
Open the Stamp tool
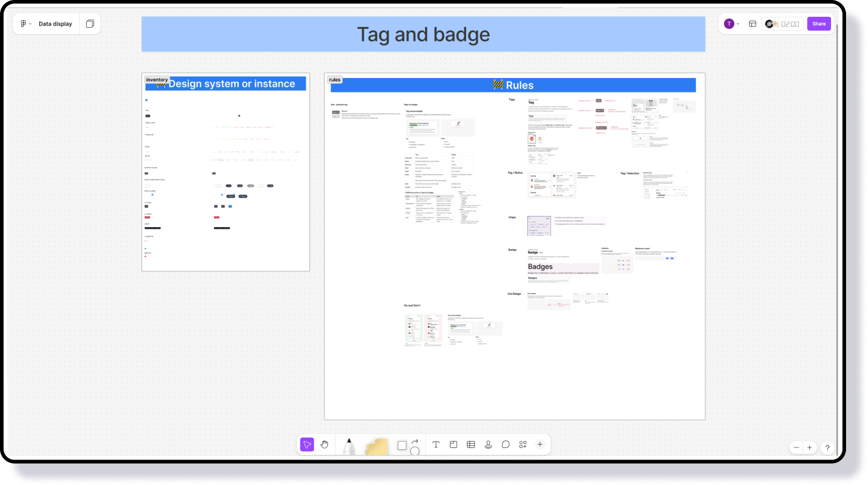click(x=488, y=445)
